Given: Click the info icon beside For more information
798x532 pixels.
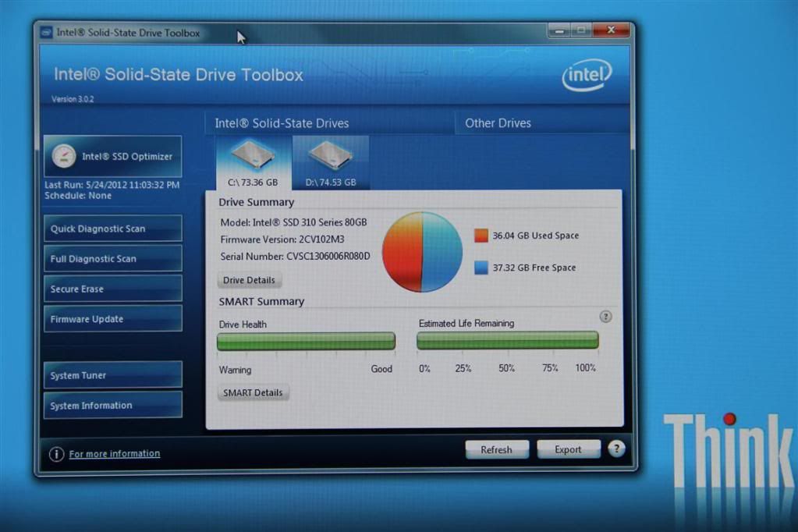Looking at the screenshot, I should pos(56,454).
